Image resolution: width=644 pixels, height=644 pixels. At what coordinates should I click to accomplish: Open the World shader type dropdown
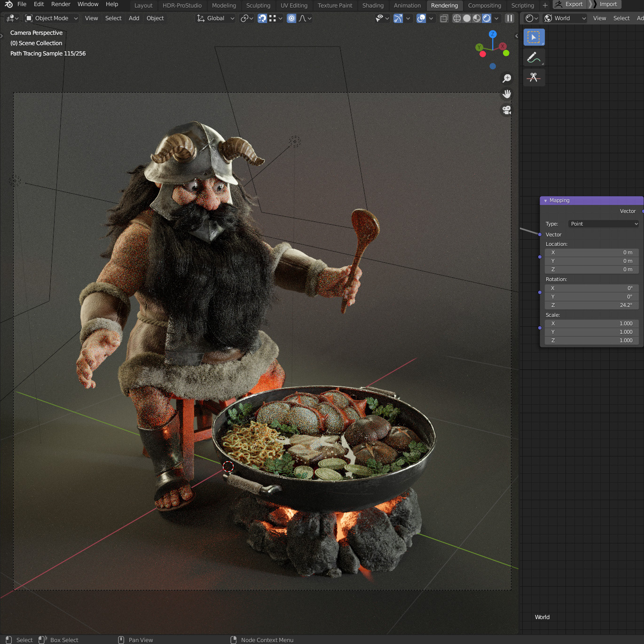565,18
